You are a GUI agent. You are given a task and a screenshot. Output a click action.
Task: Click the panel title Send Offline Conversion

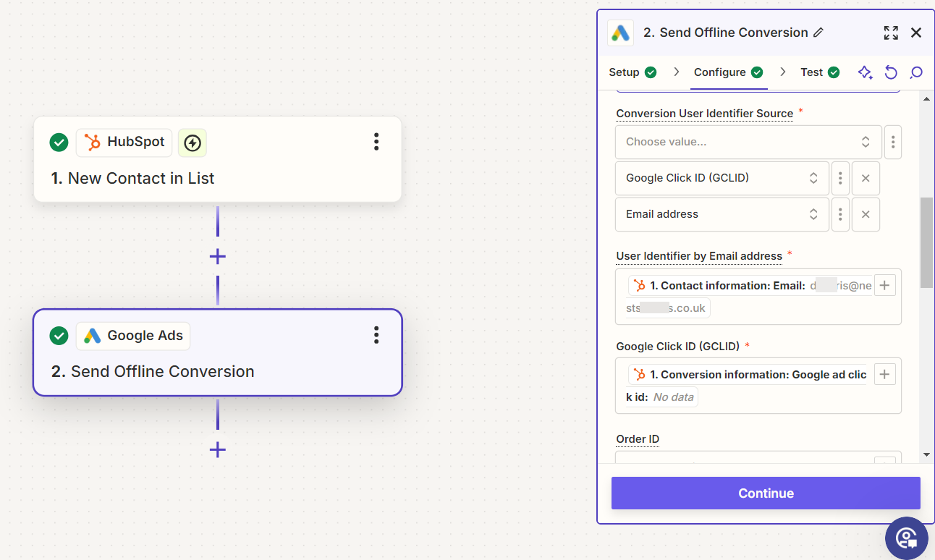point(726,33)
